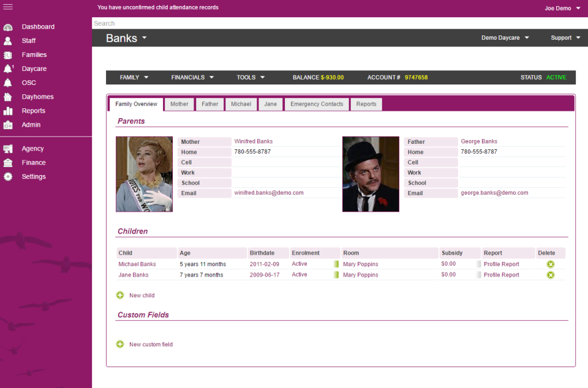Click Michael's green enrolment status indicator
Screen dimensions: 588x388
pos(336,264)
